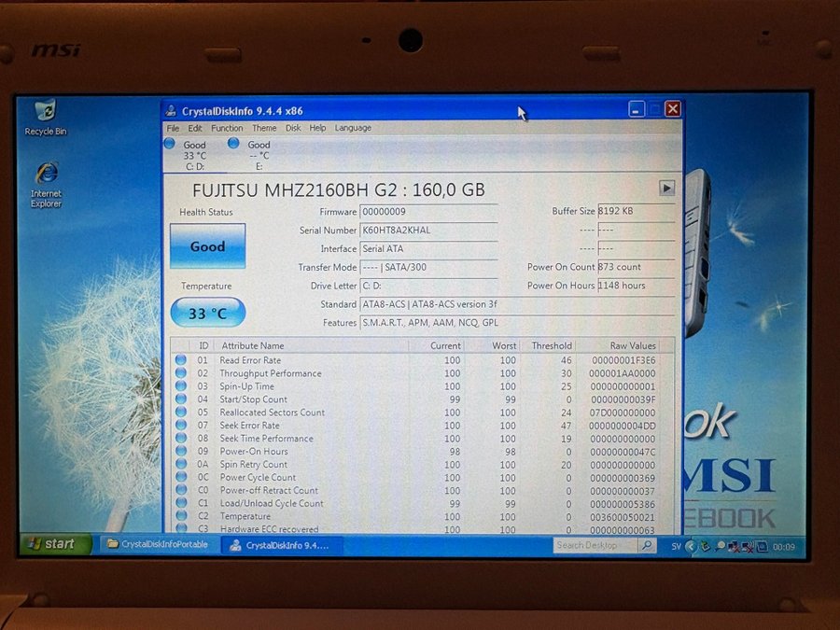Screen dimensions: 840x630
Task: Open the Theme menu
Action: click(x=264, y=128)
